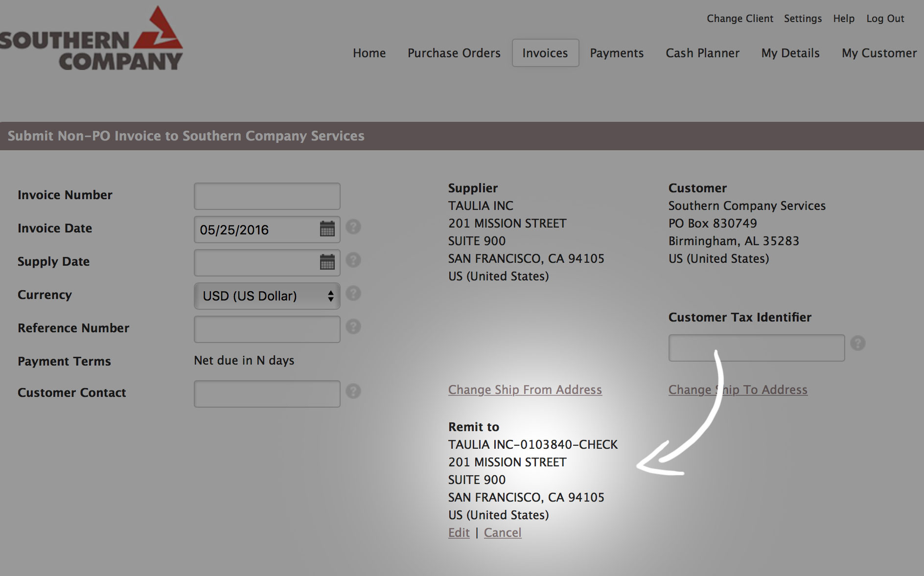The image size is (924, 576).
Task: Open the My Customer tab
Action: 879,53
